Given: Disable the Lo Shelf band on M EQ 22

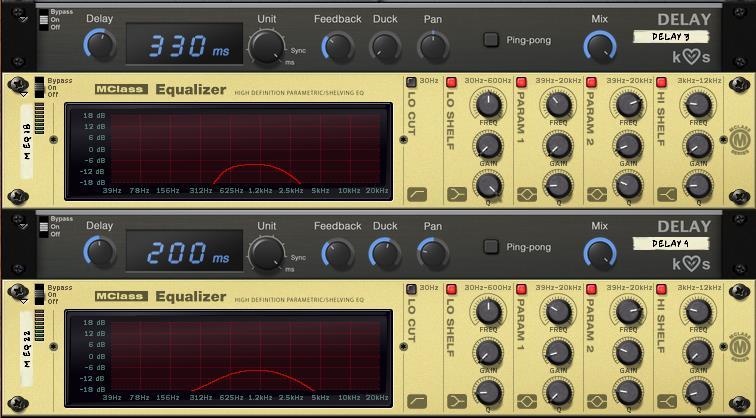Looking at the screenshot, I should (451, 289).
